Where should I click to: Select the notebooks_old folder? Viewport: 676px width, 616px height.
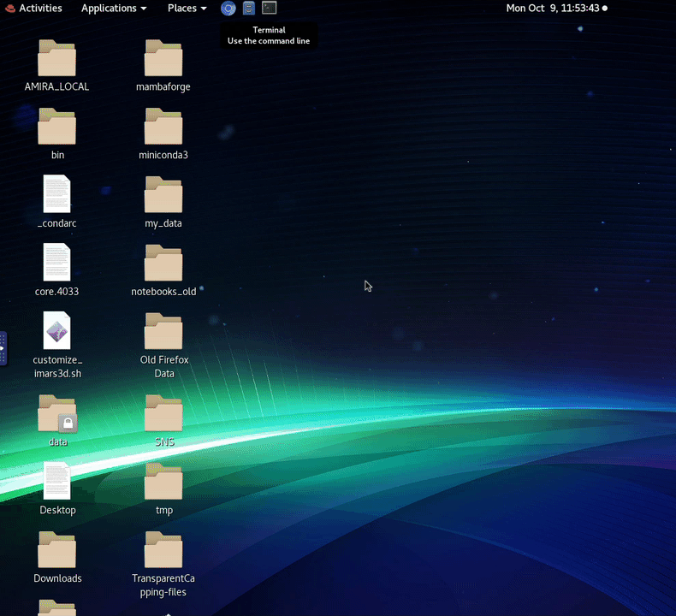coord(163,264)
